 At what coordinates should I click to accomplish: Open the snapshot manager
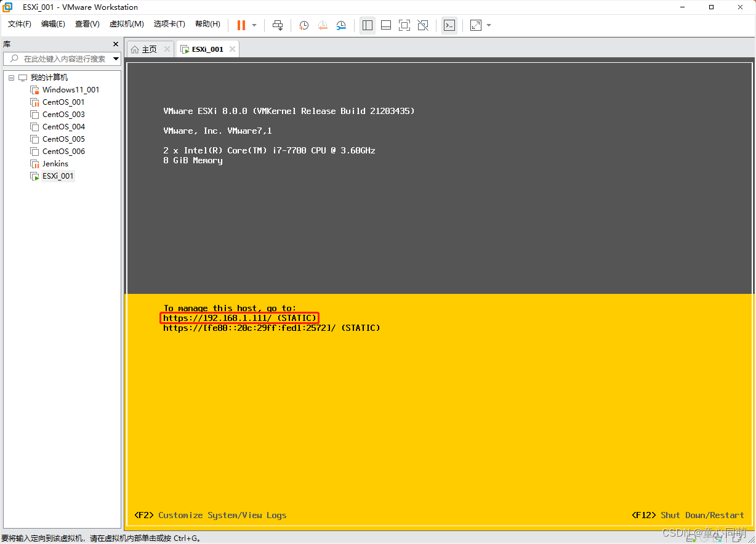(340, 25)
